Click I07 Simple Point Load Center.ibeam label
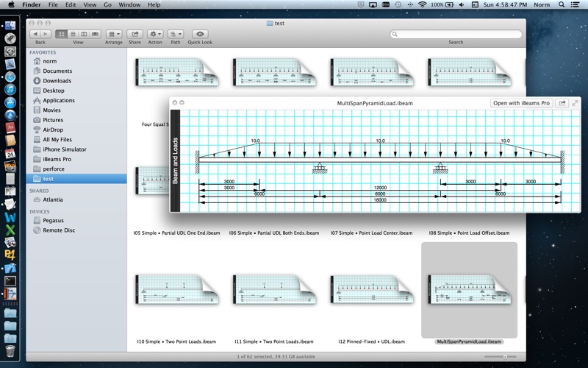This screenshot has width=588, height=368. click(x=371, y=233)
